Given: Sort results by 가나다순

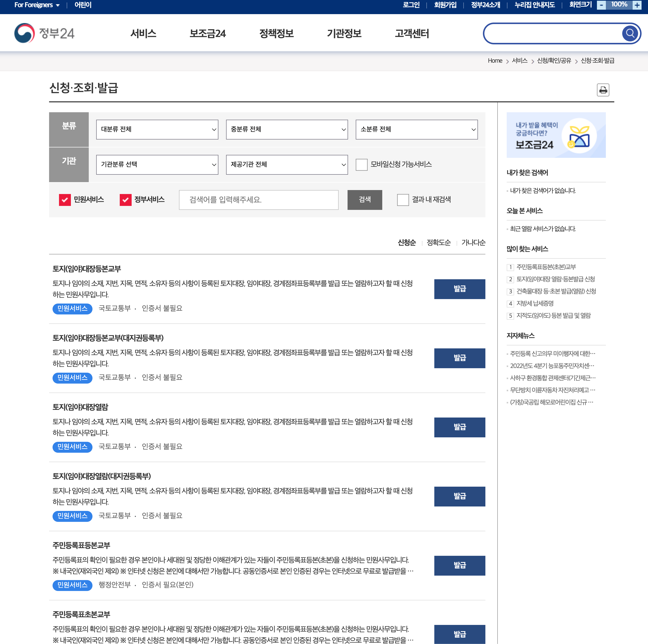Looking at the screenshot, I should coord(473,242).
